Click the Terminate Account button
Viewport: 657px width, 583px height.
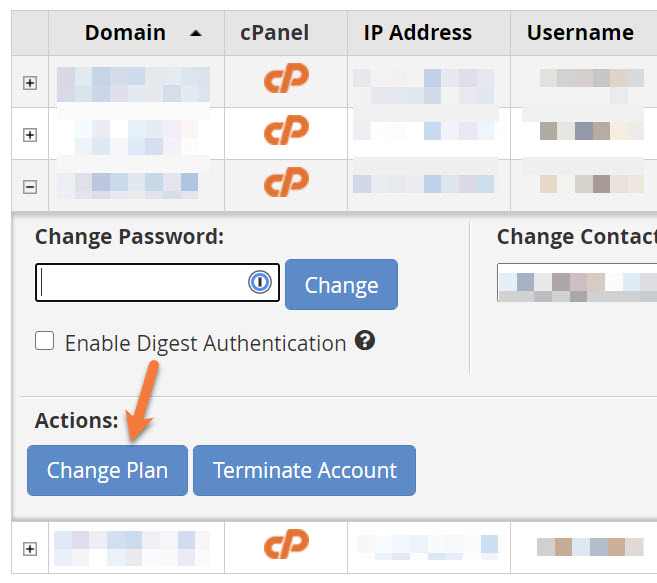click(304, 470)
